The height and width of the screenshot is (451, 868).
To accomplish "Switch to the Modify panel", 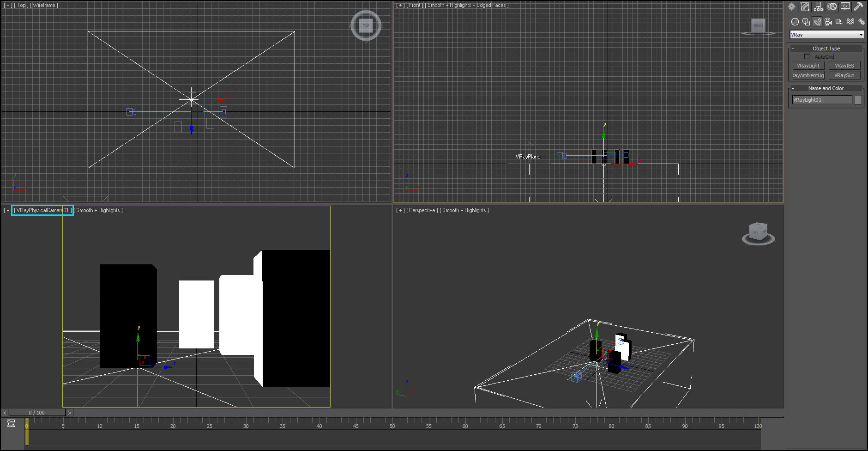I will coord(805,6).
